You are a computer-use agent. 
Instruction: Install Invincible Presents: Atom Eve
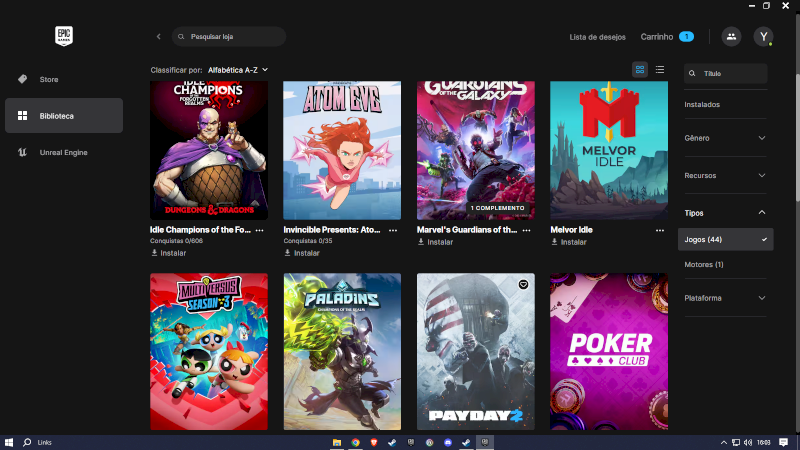(302, 253)
